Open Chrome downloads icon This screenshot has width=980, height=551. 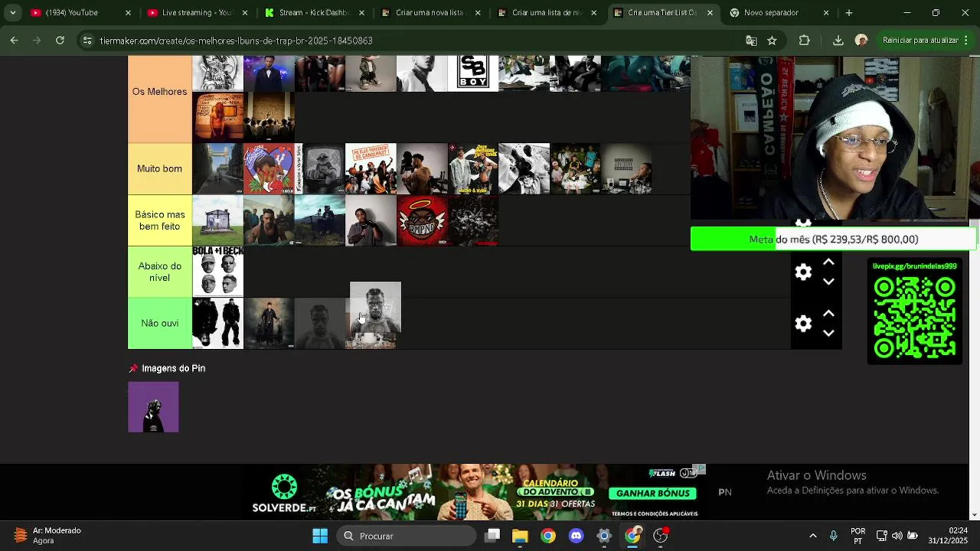838,41
